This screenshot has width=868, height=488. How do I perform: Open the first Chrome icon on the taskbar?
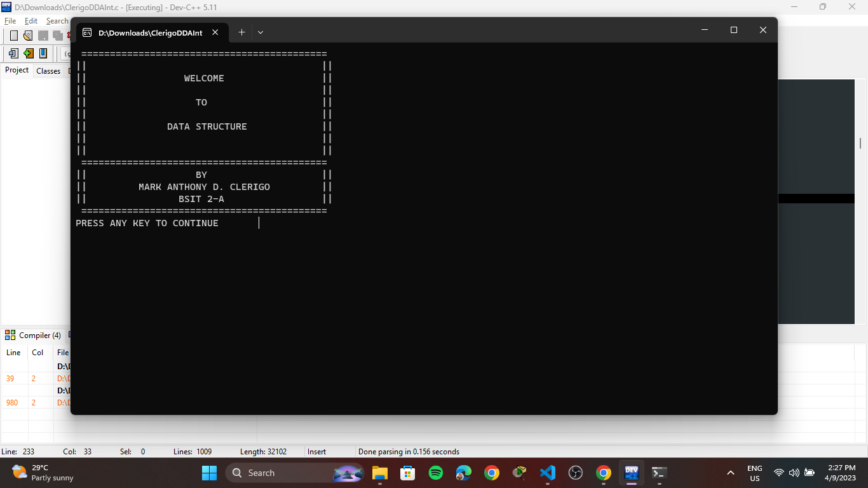(x=492, y=473)
